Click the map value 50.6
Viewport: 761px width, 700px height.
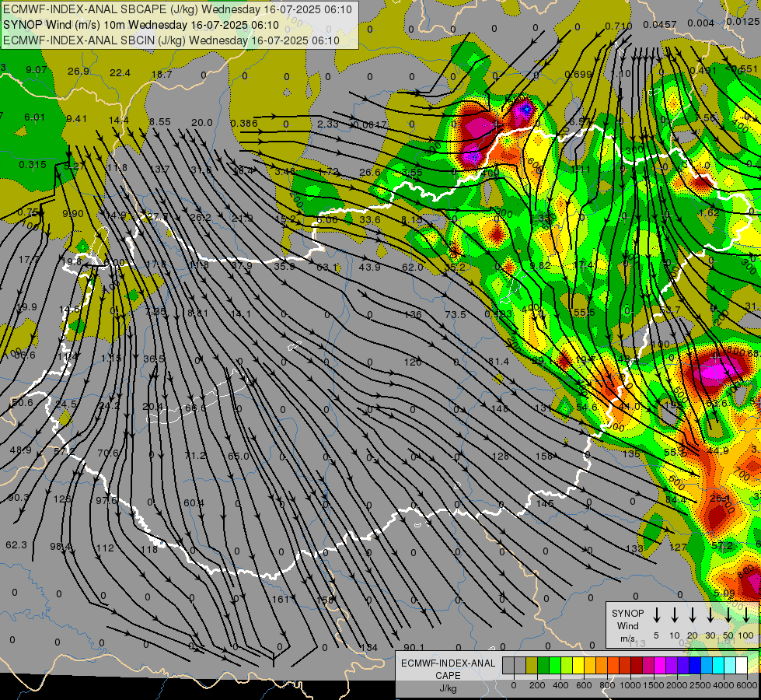pyautogui.click(x=23, y=403)
